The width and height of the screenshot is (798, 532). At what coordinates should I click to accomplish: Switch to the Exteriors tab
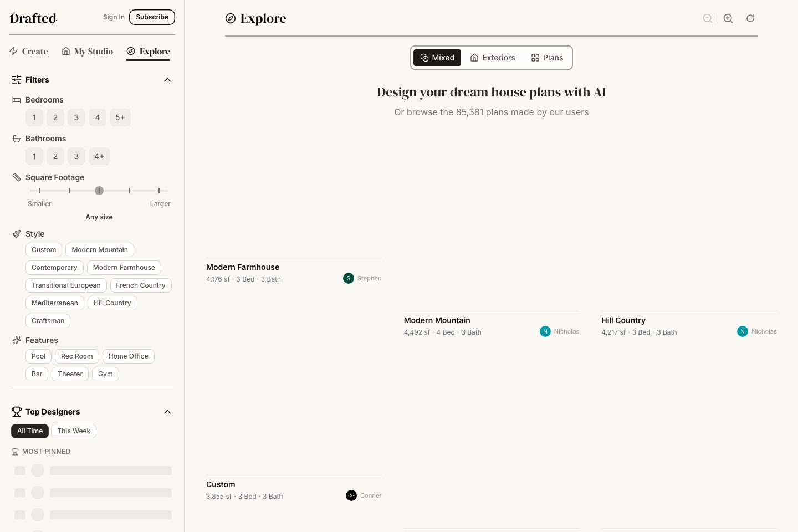point(493,58)
